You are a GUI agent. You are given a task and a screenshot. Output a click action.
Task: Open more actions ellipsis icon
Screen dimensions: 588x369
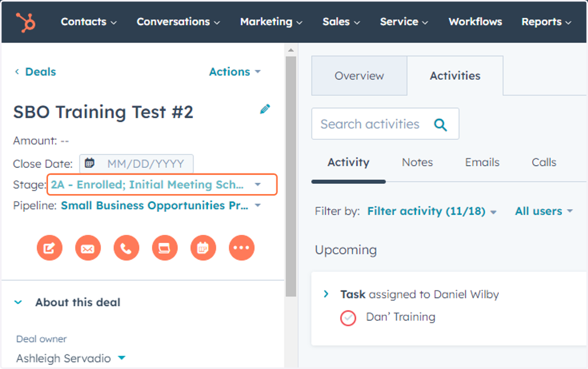point(242,248)
